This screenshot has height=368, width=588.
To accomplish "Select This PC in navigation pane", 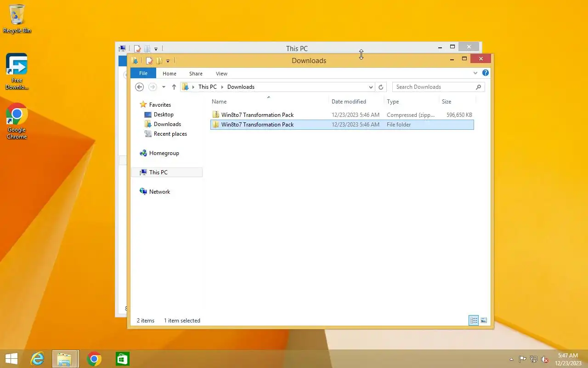I will (x=158, y=172).
